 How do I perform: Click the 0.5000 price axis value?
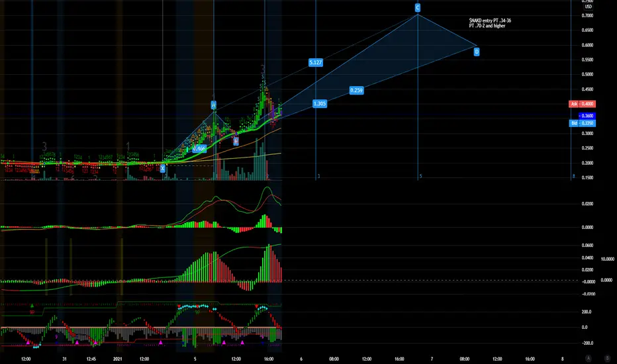(x=587, y=74)
